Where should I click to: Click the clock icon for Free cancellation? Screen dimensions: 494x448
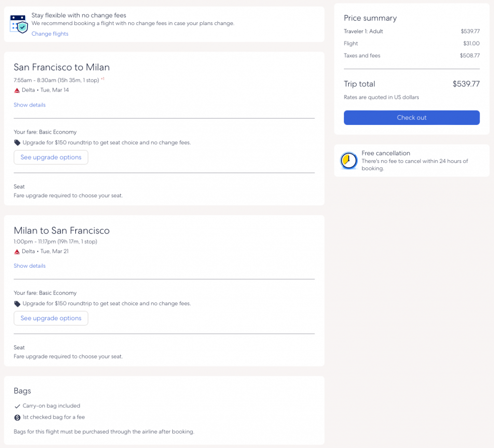point(348,161)
